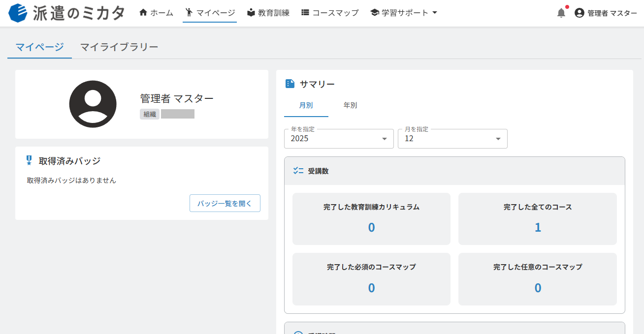
Task: Switch to マイライブラリー tab
Action: click(119, 47)
